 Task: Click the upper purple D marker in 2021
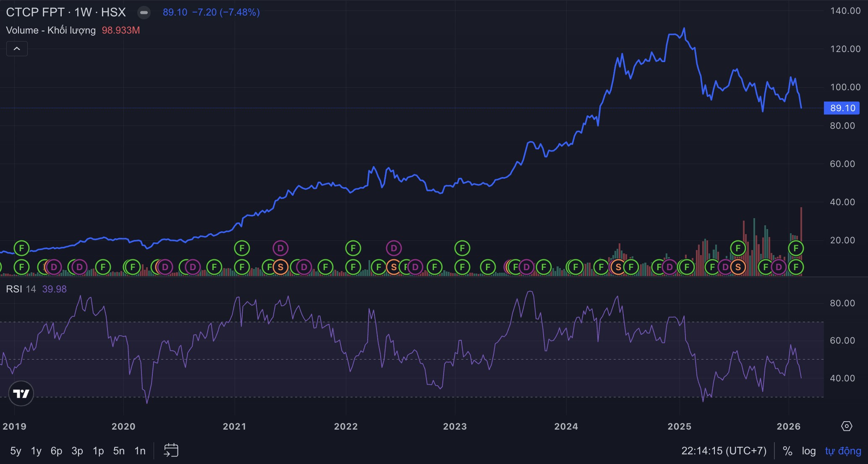coord(280,248)
